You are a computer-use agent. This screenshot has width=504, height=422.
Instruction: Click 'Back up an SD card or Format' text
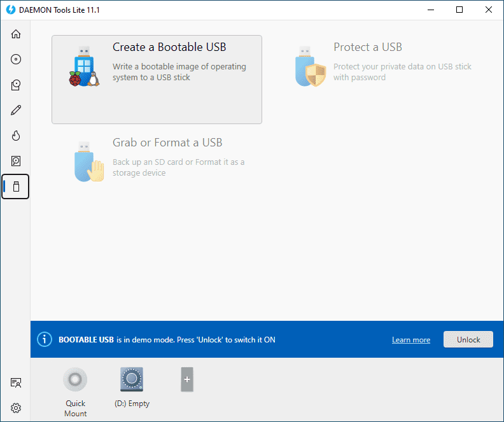point(167,162)
